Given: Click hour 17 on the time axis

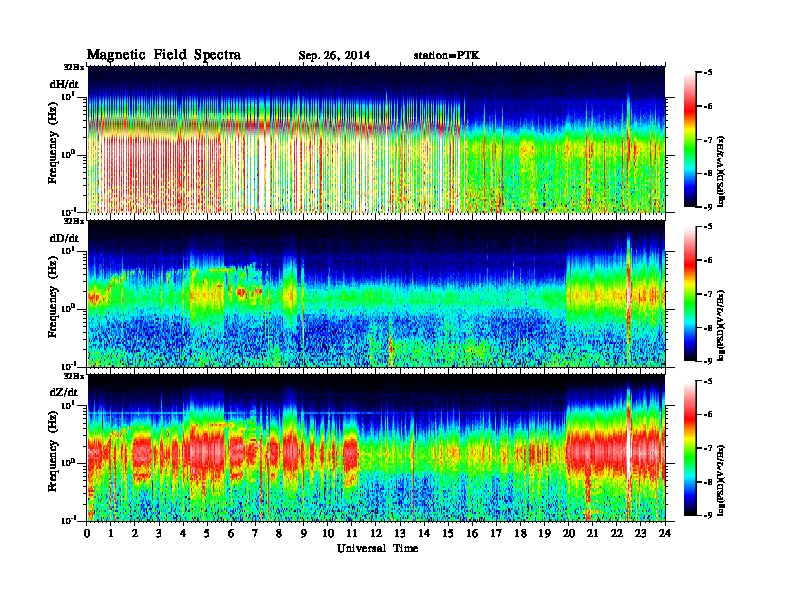Looking at the screenshot, I should coord(496,533).
